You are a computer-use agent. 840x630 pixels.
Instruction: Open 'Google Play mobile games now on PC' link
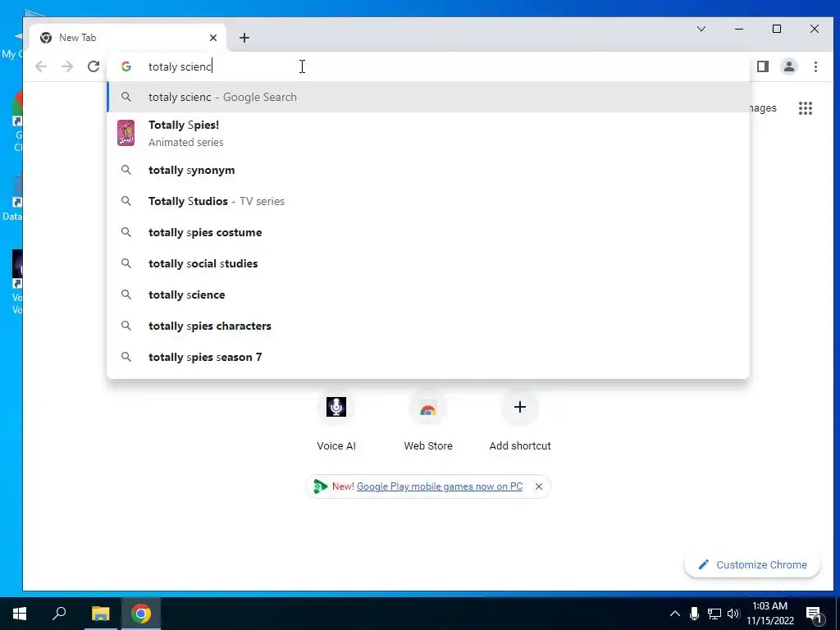click(x=440, y=486)
